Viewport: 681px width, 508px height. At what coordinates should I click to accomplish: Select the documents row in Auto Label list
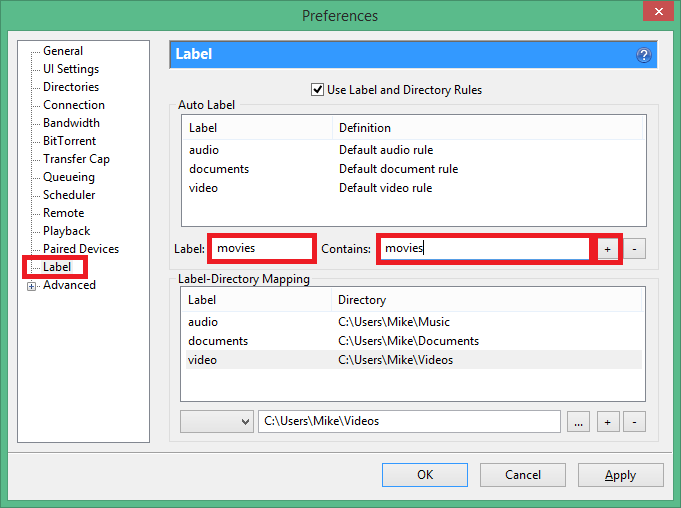click(x=219, y=169)
